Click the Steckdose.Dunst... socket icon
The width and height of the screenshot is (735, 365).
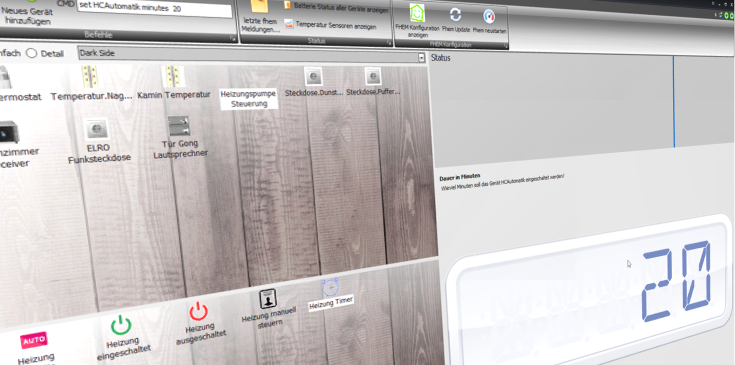coord(313,76)
